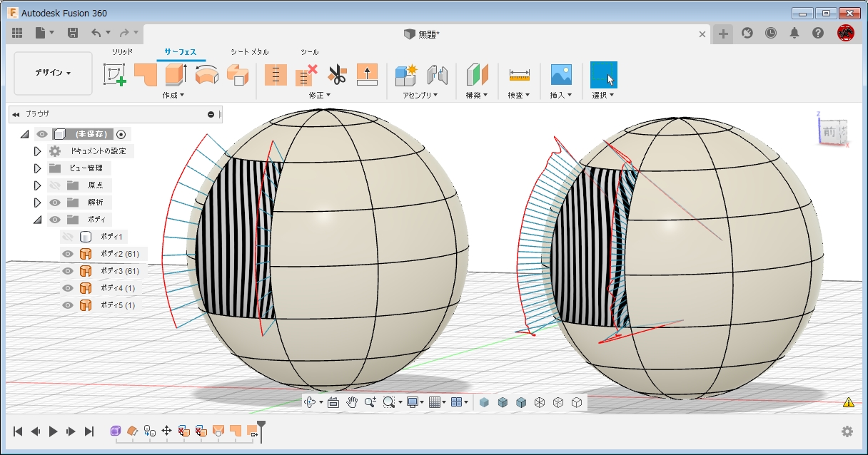Pick the Trim scissors tool
The image size is (868, 455).
point(336,75)
